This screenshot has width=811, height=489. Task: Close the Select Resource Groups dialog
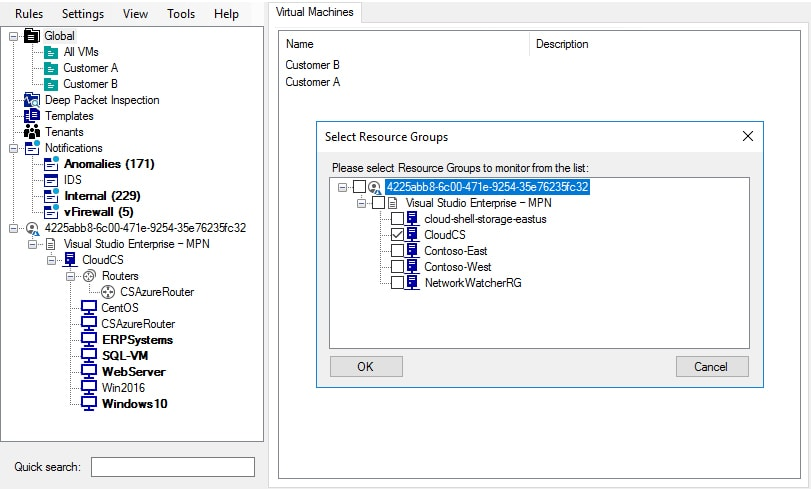pyautogui.click(x=747, y=136)
